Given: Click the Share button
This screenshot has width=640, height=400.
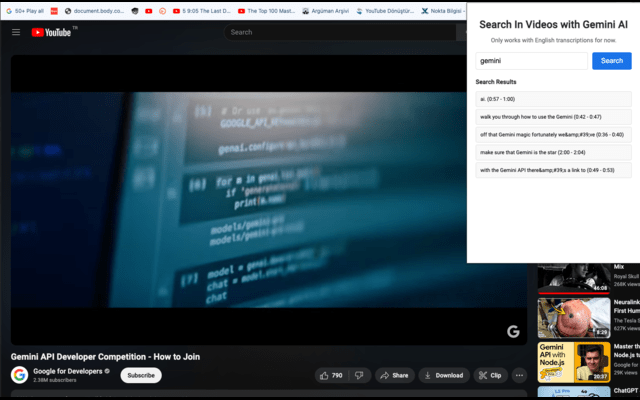Looking at the screenshot, I should pos(394,376).
